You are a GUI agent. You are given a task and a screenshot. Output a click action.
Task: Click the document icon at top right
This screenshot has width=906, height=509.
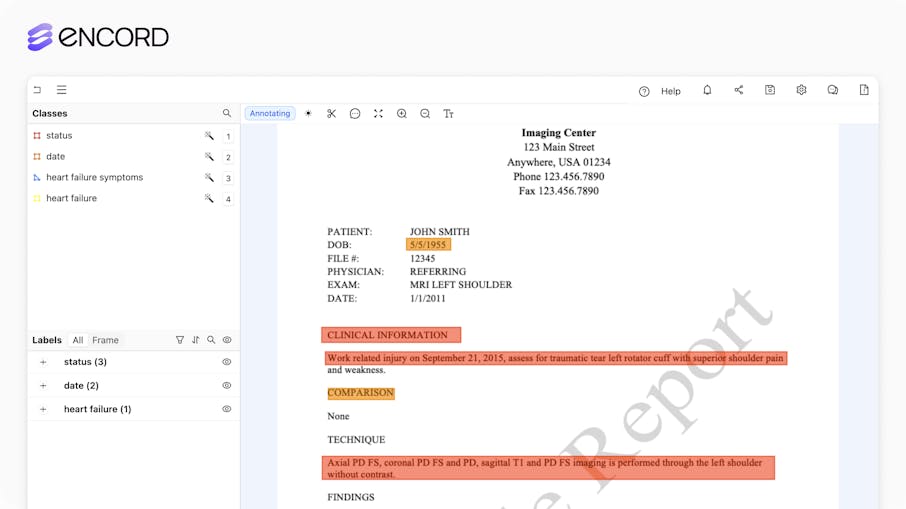pyautogui.click(x=864, y=90)
